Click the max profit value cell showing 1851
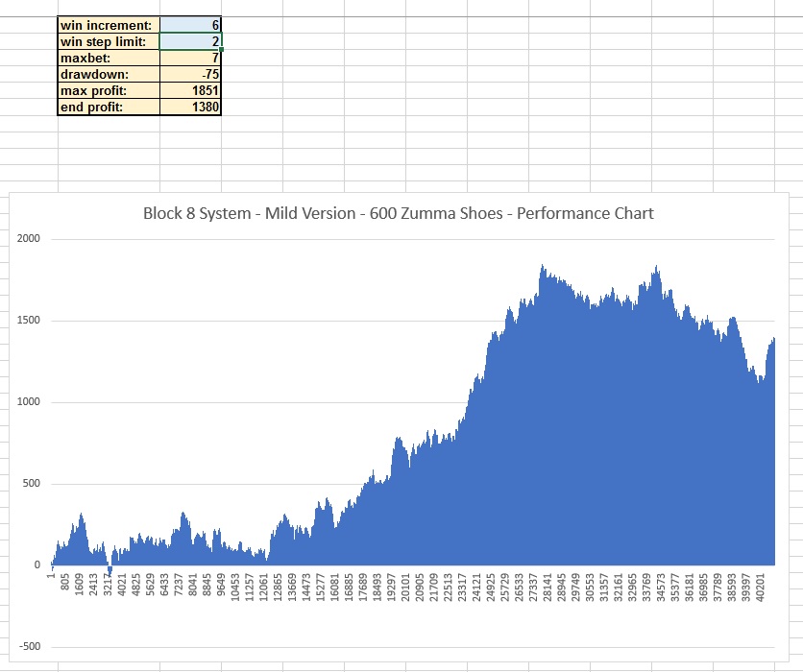 click(191, 90)
